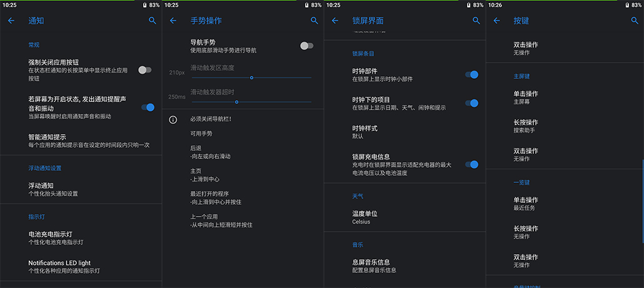Go back from 按键 screen
This screenshot has width=644, height=288.
pos(497,21)
